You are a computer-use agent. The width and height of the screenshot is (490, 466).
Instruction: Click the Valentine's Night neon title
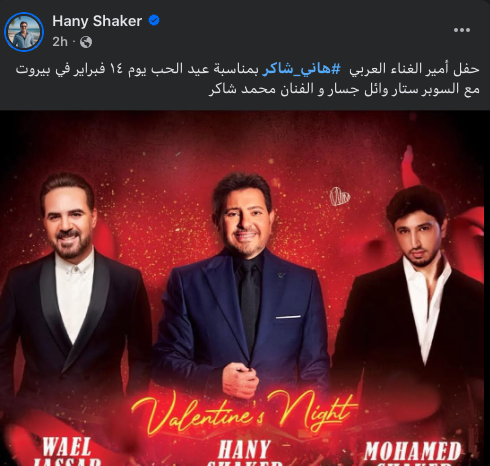pos(244,412)
